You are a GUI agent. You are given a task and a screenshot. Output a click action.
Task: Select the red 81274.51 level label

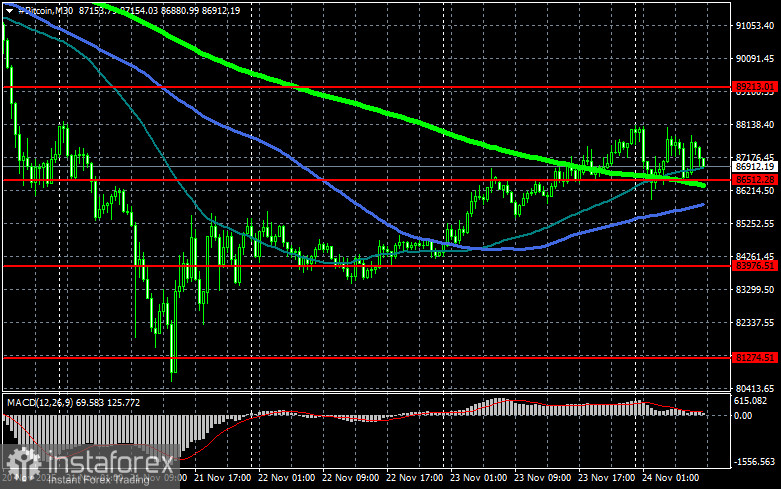click(755, 358)
